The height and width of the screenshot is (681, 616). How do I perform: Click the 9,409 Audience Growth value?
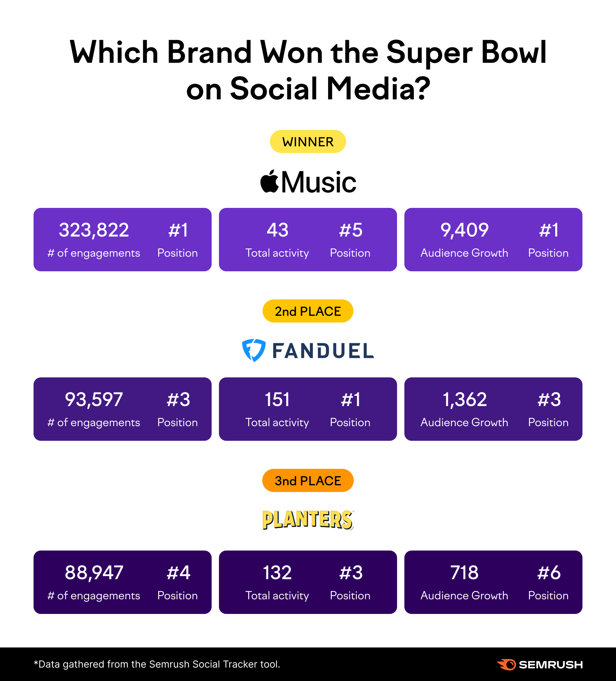point(465,230)
